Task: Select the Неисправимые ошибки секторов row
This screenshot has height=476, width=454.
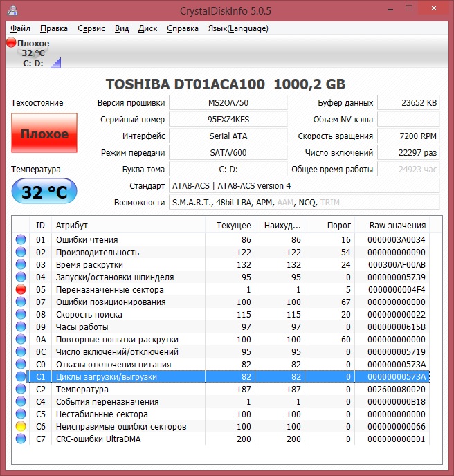Action: tap(221, 426)
